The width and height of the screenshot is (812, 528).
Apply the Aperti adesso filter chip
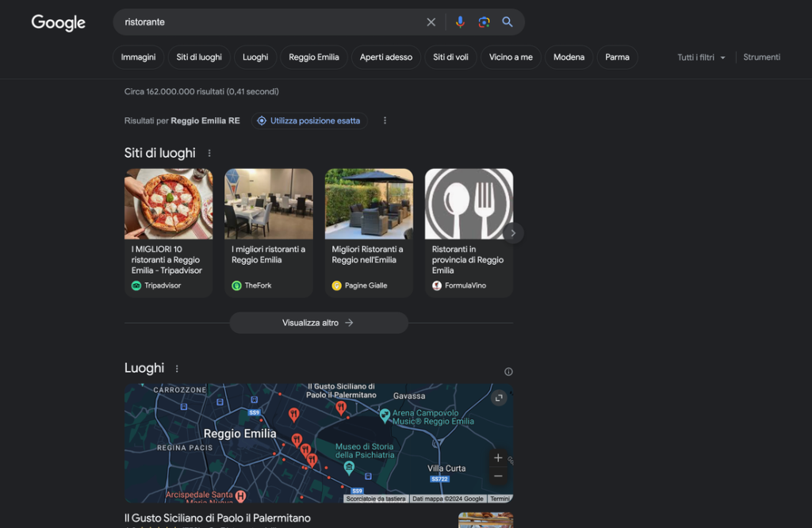(x=386, y=57)
